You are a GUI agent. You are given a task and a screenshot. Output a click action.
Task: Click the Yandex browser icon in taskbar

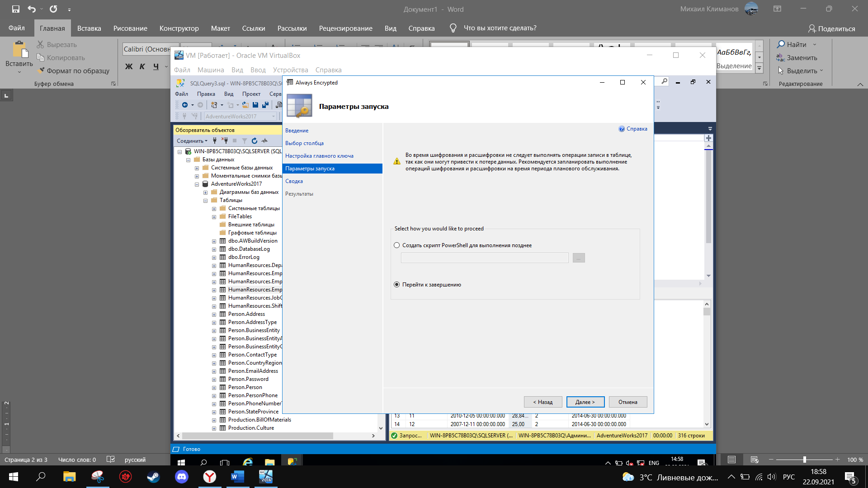pos(210,477)
